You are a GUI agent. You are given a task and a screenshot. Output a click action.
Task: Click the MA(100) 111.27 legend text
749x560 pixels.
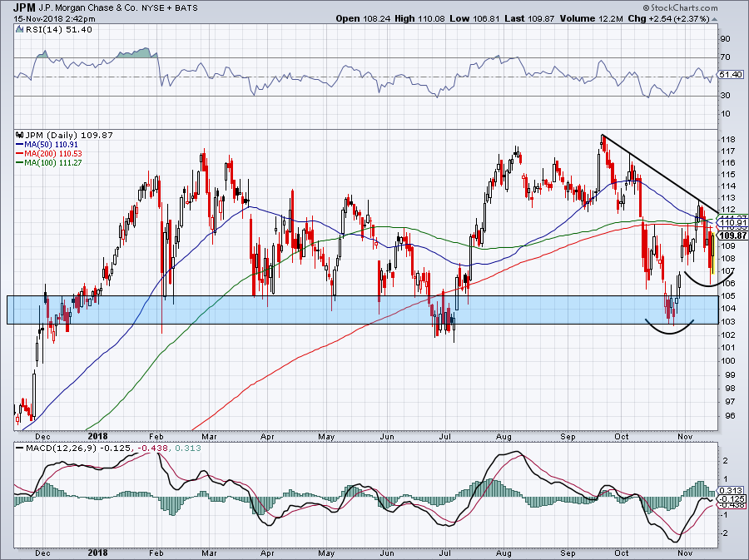pyautogui.click(x=53, y=162)
